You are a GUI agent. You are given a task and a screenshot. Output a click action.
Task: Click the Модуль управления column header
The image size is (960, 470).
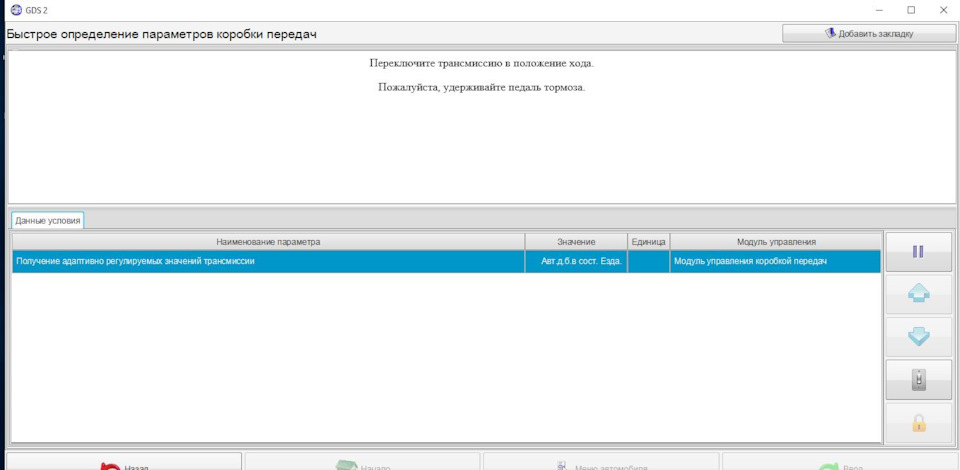[776, 242]
